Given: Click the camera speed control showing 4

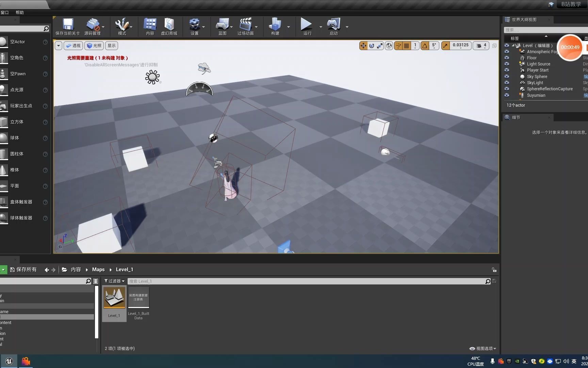Looking at the screenshot, I should click(x=481, y=45).
